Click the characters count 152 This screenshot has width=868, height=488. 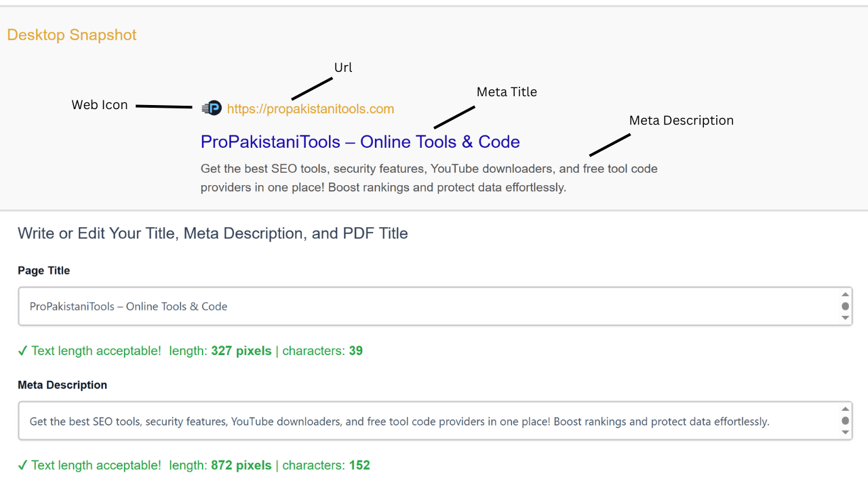(359, 466)
